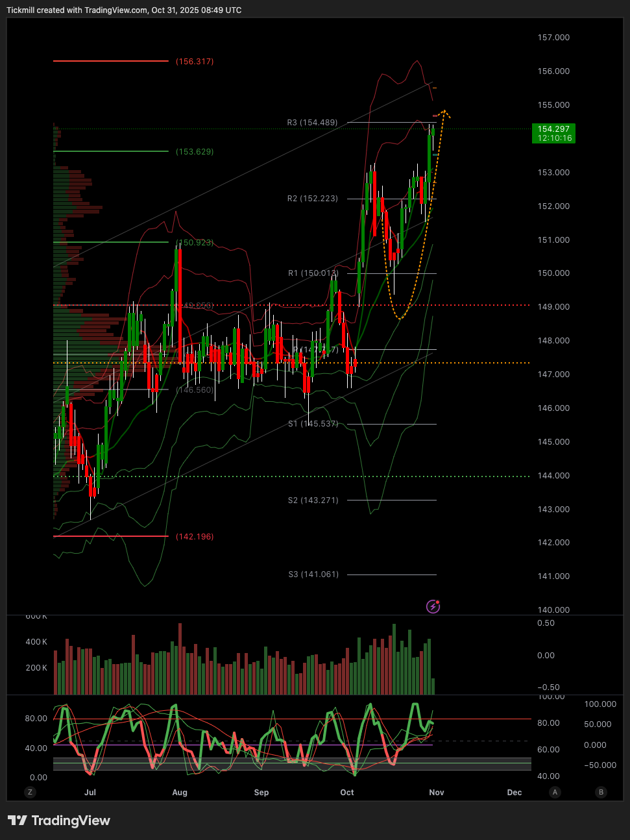Screen dimensions: 630x840
Task: Open the TradingView.com attribution text at top
Action: 123,10
